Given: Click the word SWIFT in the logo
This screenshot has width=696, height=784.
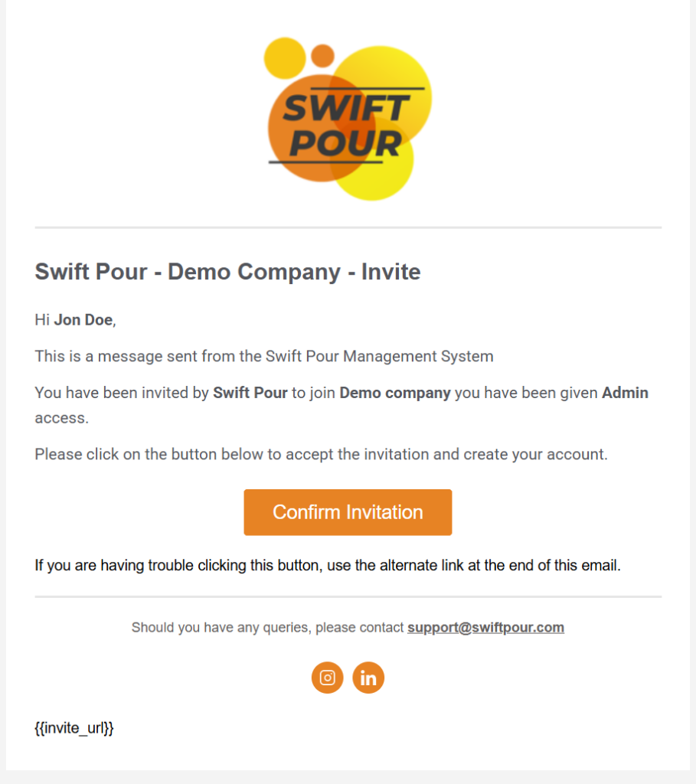Looking at the screenshot, I should [346, 108].
